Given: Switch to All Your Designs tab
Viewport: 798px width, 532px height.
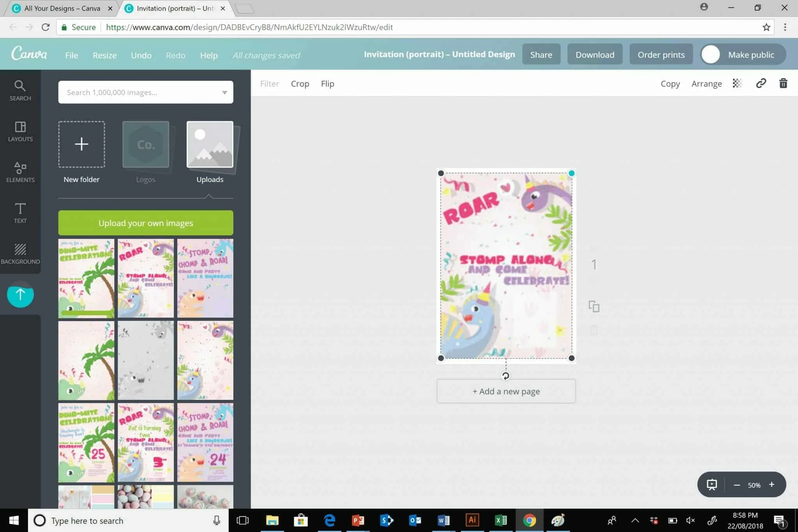Looking at the screenshot, I should tap(62, 8).
